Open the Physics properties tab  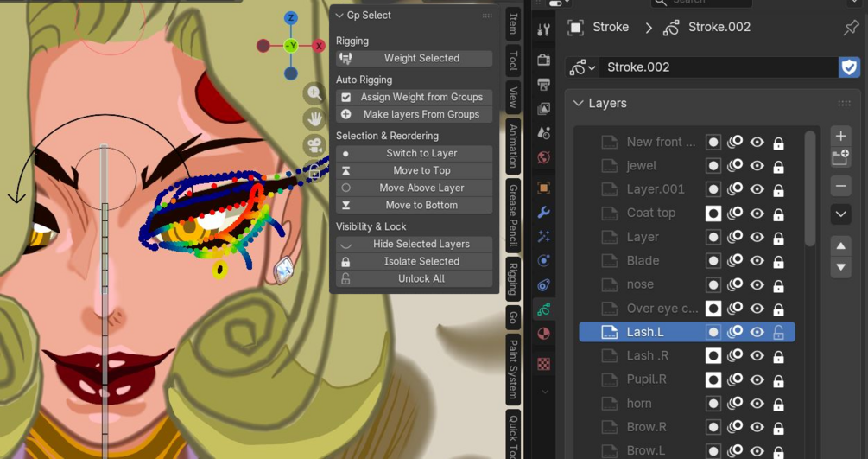543,260
